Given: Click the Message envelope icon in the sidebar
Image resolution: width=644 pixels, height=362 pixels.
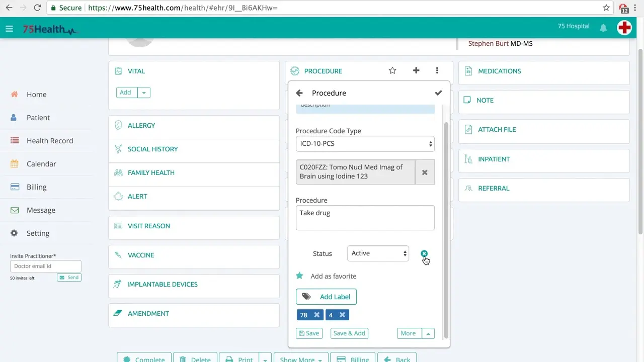Looking at the screenshot, I should 14,210.
